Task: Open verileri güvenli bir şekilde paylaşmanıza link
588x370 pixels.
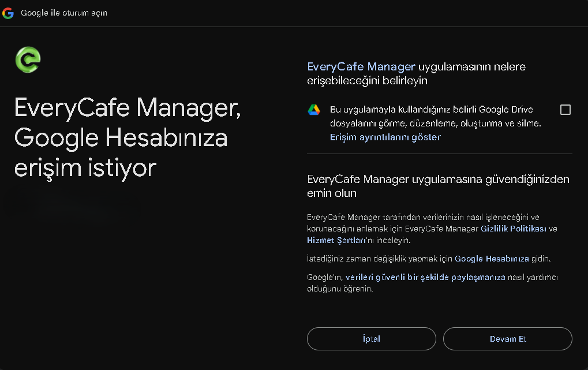Action: point(425,277)
